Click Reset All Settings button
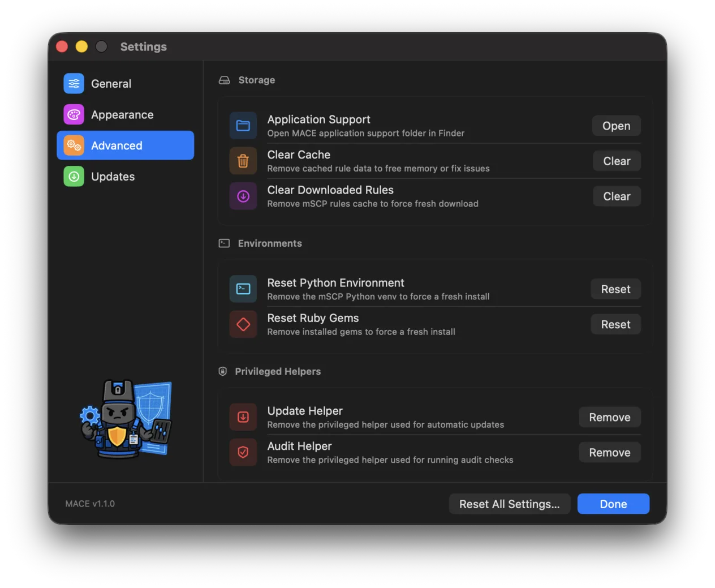 509,504
